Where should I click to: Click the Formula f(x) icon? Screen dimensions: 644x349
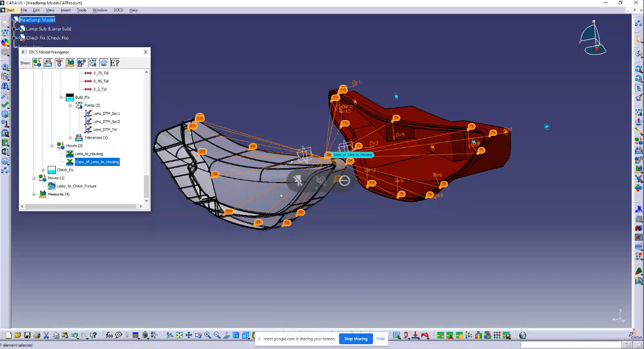(109, 335)
